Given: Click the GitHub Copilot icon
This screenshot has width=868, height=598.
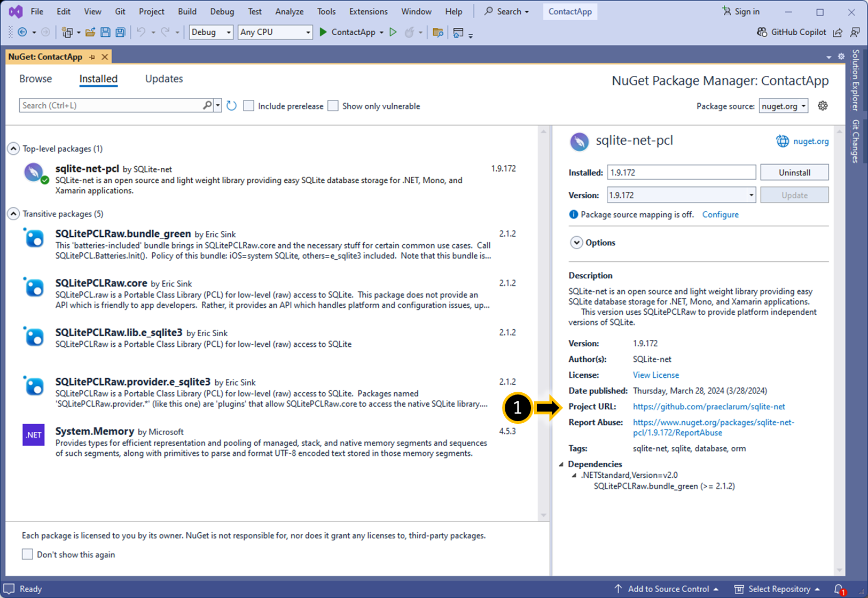Looking at the screenshot, I should pyautogui.click(x=762, y=32).
